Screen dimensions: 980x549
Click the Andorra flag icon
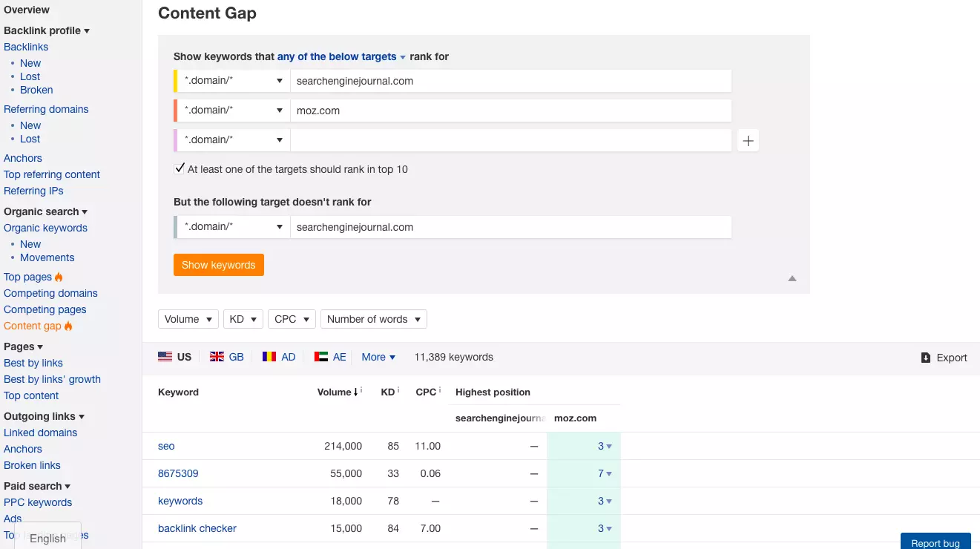coord(269,357)
